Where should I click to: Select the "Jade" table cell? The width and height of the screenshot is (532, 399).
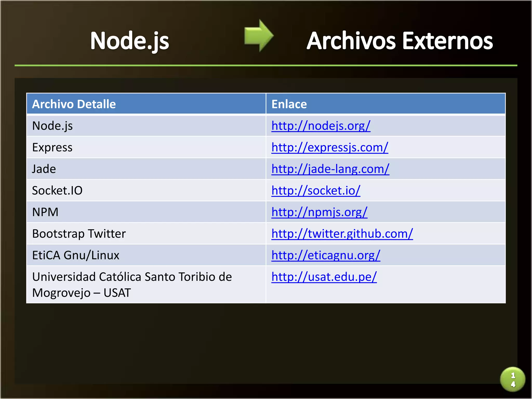point(146,169)
